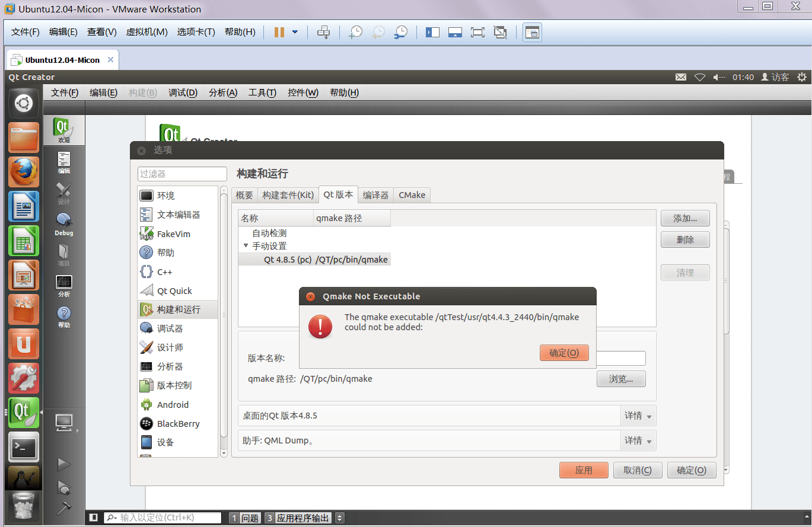
Task: Select FakeVim category
Action: (177, 234)
